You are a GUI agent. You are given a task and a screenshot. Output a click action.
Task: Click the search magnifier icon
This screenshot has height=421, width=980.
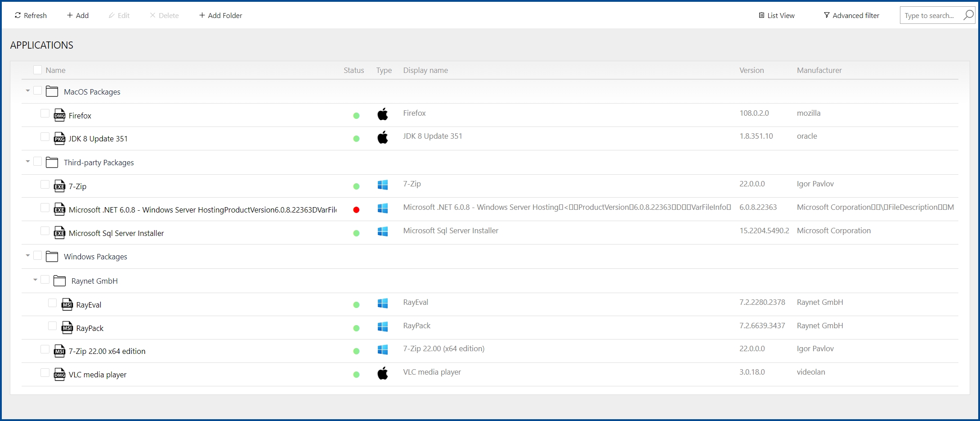tap(968, 15)
